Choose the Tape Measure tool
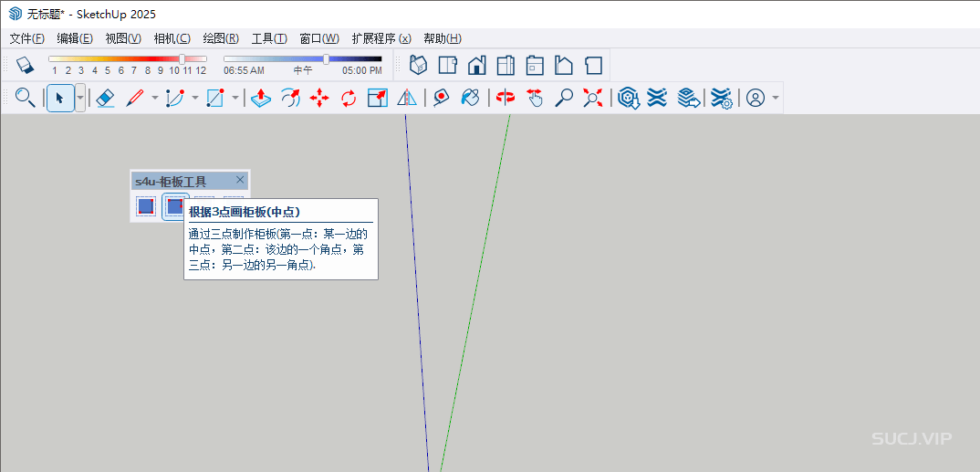The image size is (980, 472). (x=442, y=98)
